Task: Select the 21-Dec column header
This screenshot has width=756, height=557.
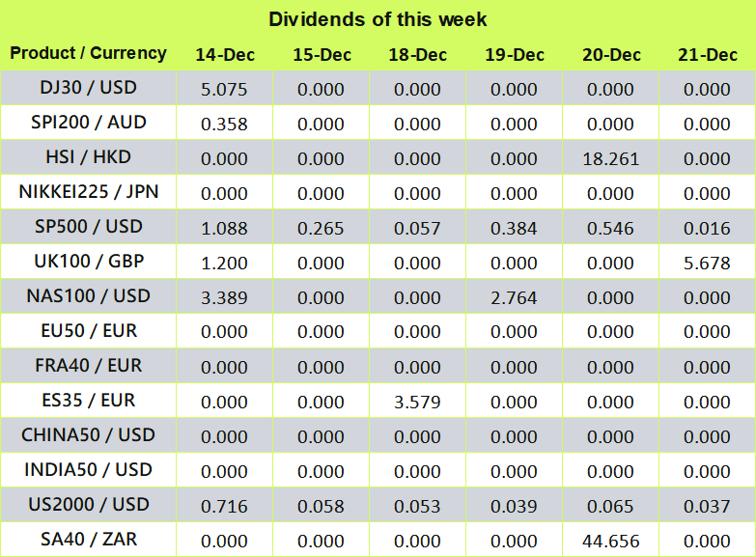Action: [x=708, y=55]
